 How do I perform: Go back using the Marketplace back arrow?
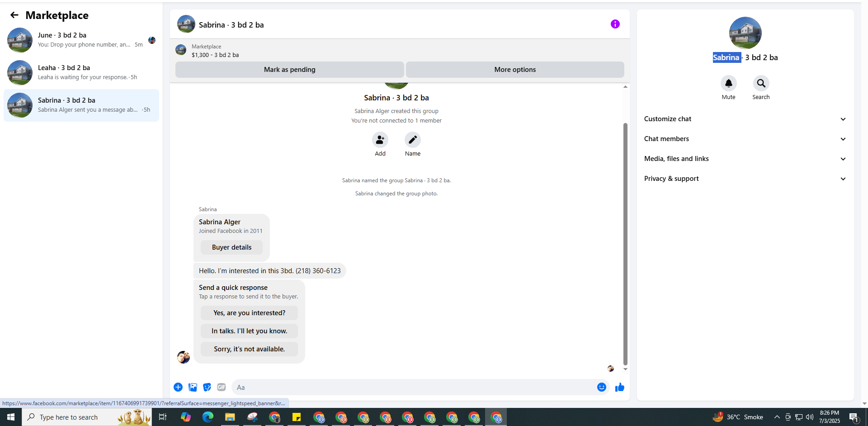[14, 15]
